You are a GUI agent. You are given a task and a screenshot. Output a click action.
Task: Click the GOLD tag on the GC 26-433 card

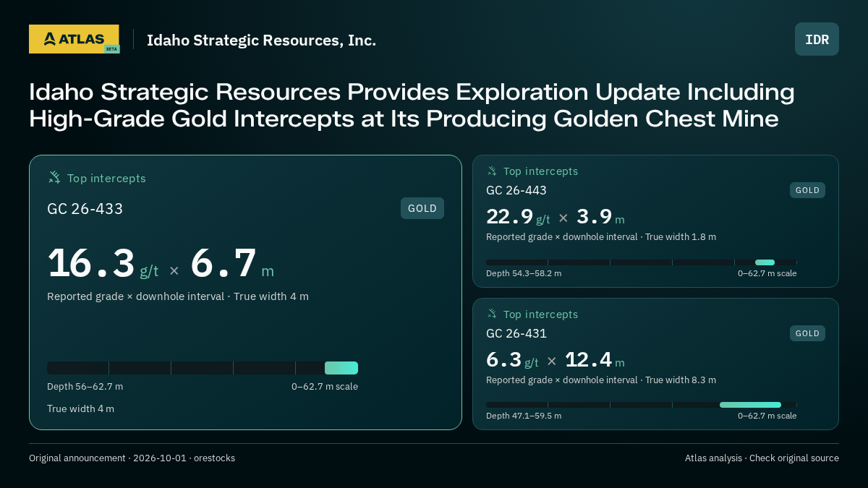(x=422, y=208)
